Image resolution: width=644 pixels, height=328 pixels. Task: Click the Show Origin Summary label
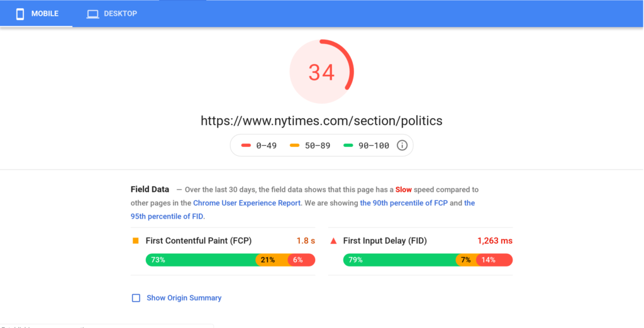tap(184, 298)
